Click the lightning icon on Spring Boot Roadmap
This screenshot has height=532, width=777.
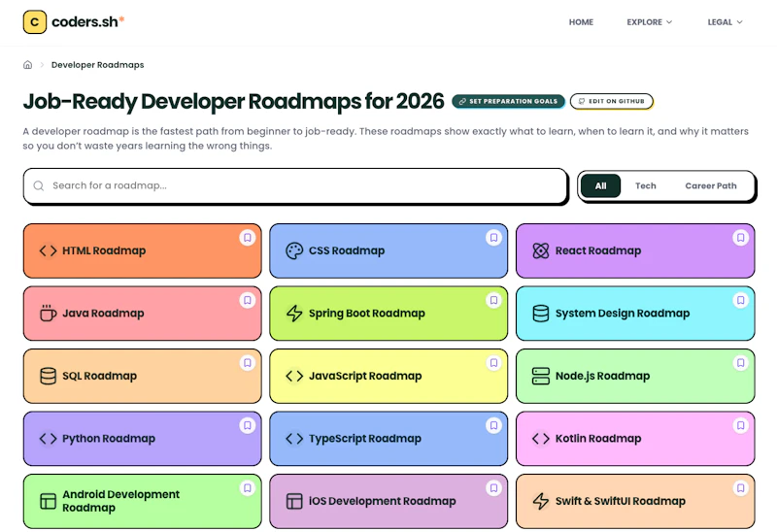click(294, 313)
